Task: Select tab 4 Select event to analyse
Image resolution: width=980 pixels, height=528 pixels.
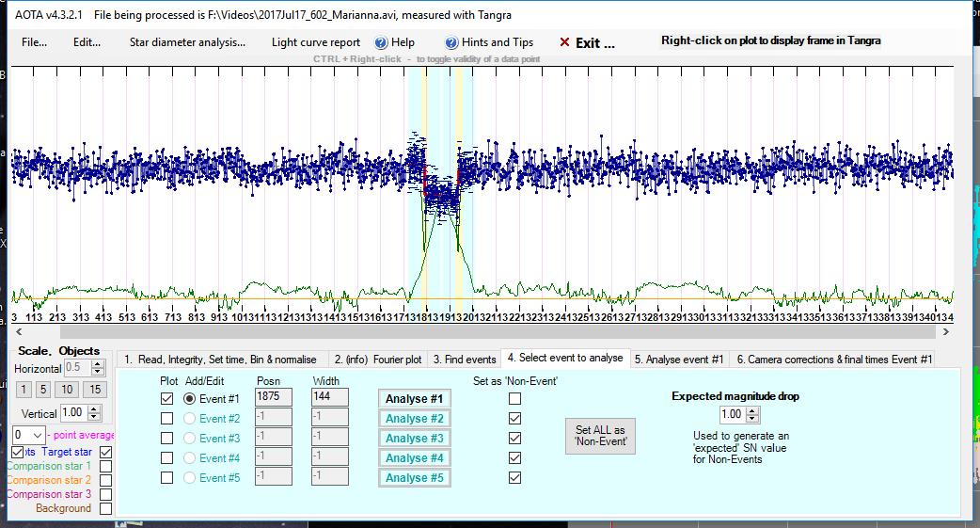Action: coord(565,358)
